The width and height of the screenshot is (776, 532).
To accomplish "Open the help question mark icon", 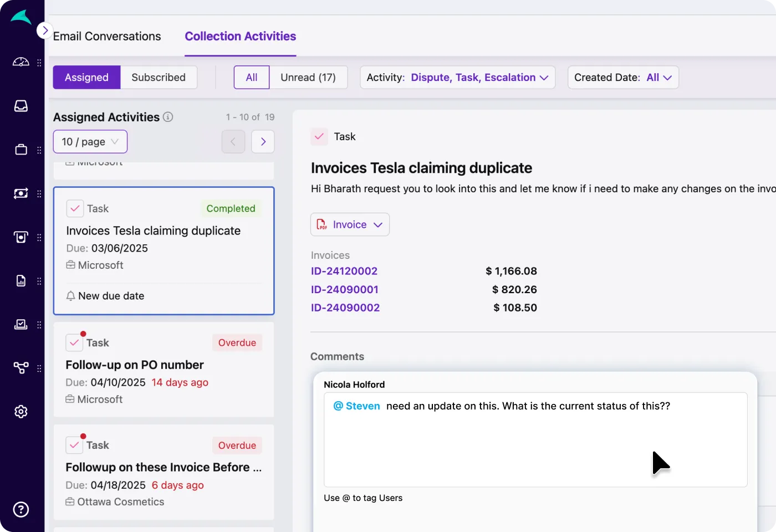I will coord(21,509).
